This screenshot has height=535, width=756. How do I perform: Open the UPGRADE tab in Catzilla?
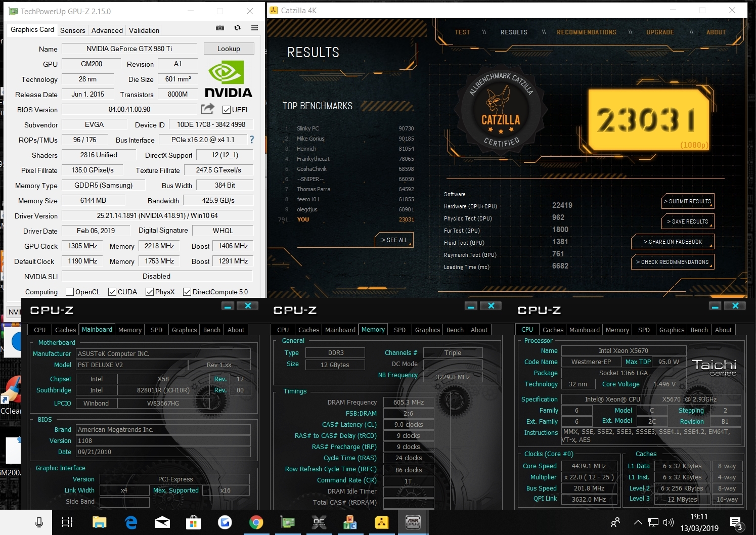pyautogui.click(x=660, y=32)
